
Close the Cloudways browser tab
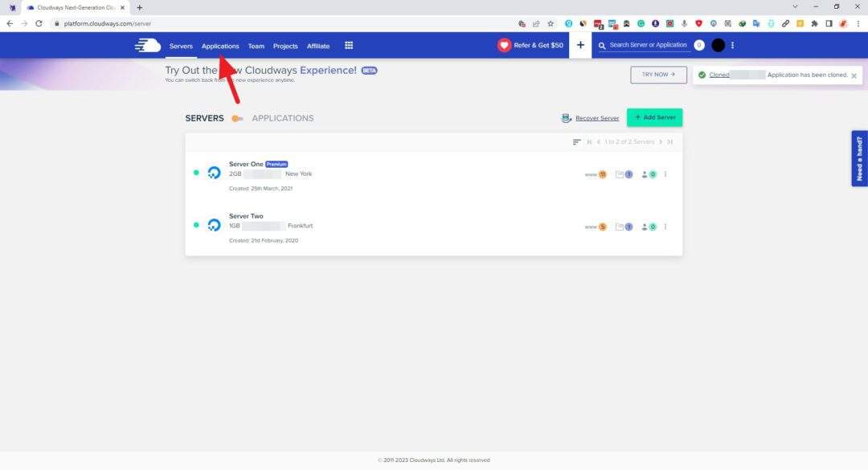click(122, 8)
